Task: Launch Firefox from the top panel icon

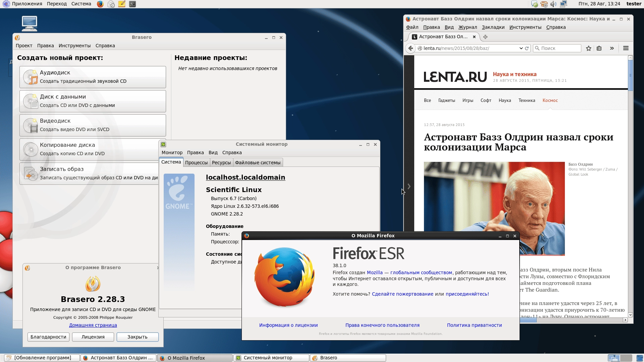Action: point(100,4)
